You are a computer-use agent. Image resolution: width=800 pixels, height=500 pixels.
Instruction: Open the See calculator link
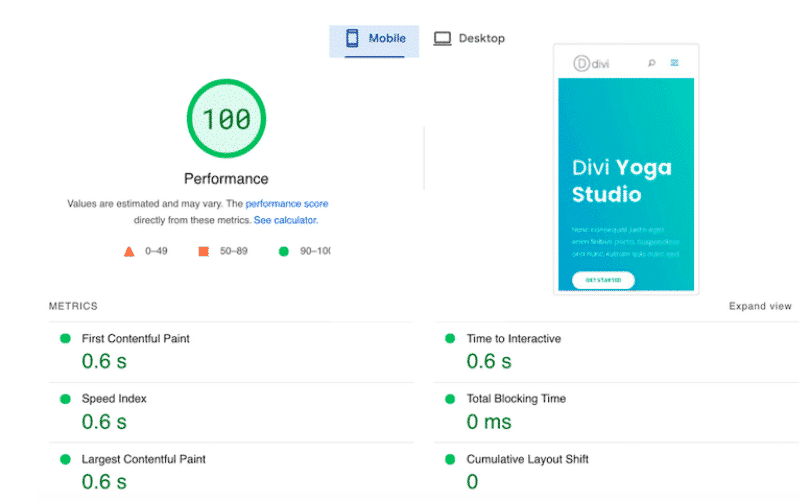coord(286,220)
